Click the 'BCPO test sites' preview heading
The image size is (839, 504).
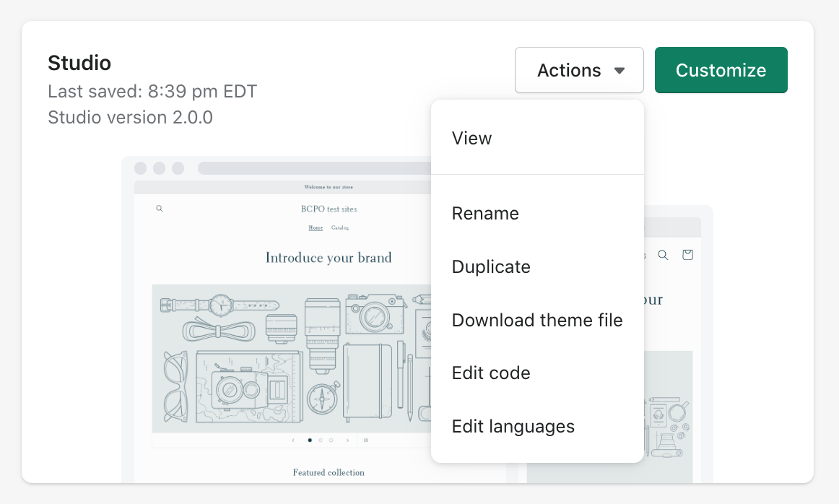click(x=329, y=209)
